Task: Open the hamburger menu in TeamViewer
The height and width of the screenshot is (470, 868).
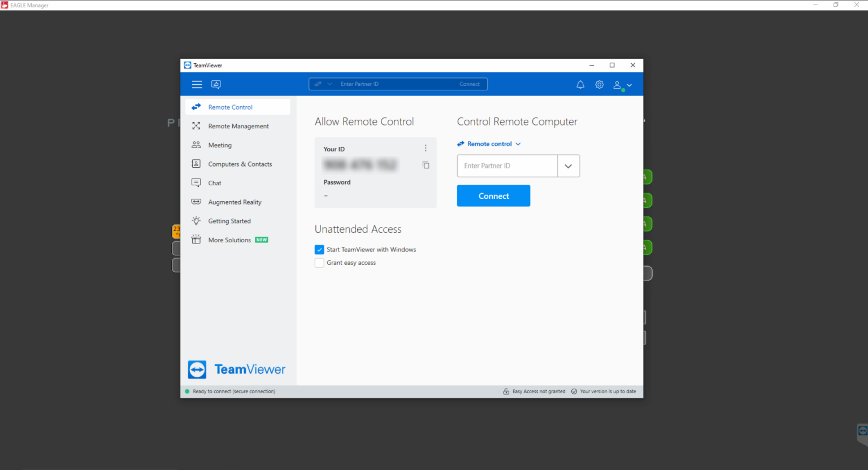Action: coord(197,85)
